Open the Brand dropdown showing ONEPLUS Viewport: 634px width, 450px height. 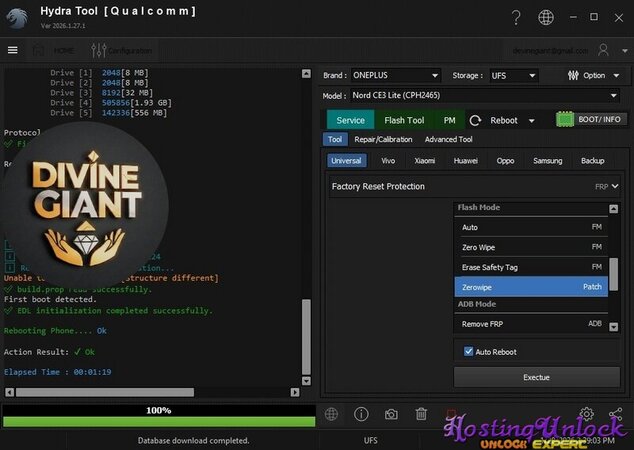point(395,75)
